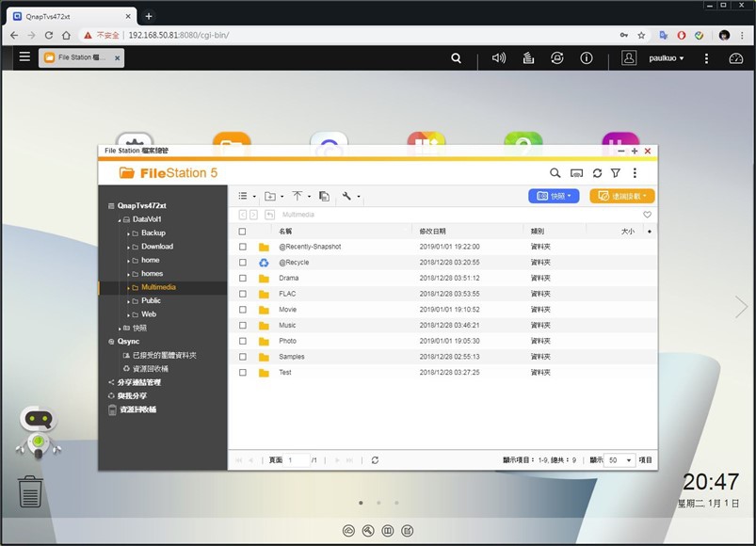
Task: Check the Samples folder checkbox
Action: (x=243, y=357)
